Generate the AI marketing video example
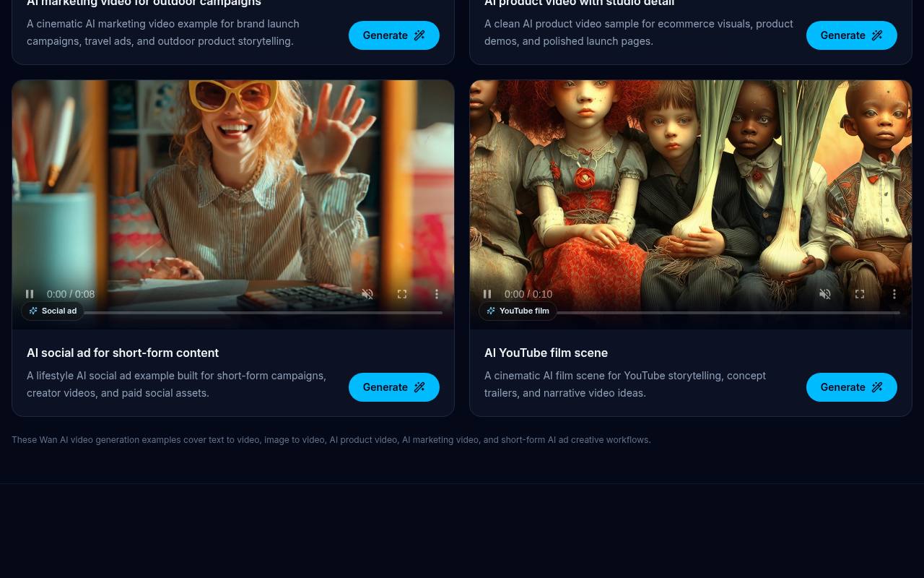 click(x=394, y=35)
